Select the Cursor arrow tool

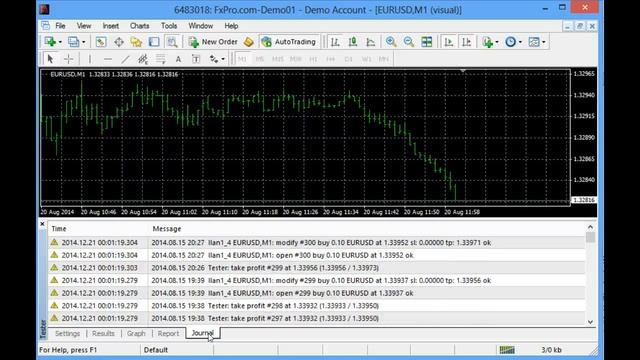pos(50,59)
